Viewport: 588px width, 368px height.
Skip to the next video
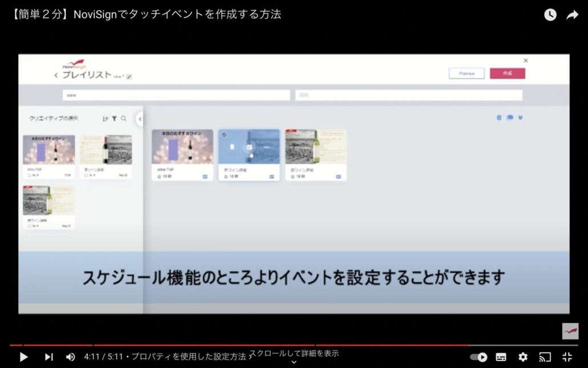point(49,357)
